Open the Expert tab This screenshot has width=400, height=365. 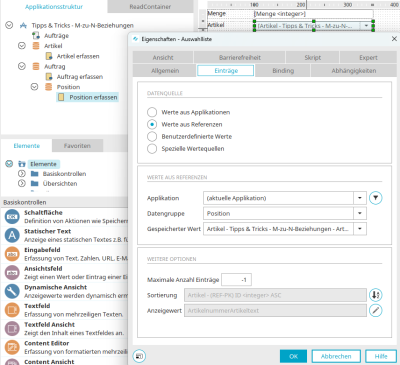click(x=368, y=57)
